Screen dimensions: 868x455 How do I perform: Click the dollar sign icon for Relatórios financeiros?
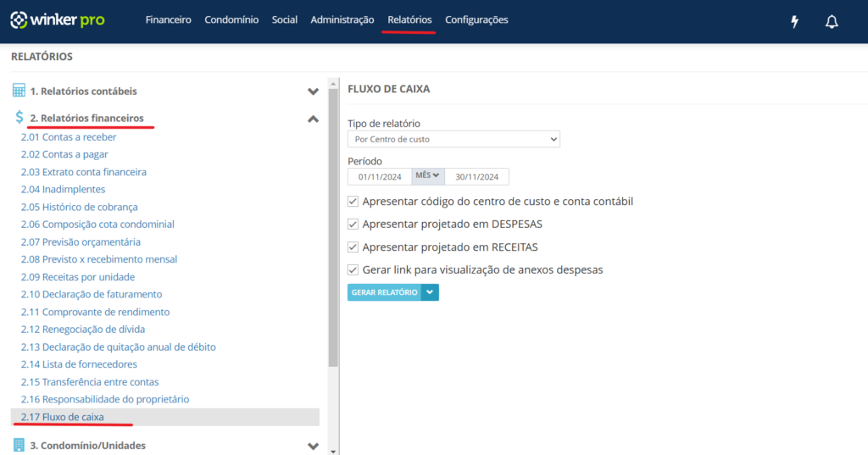click(x=19, y=117)
